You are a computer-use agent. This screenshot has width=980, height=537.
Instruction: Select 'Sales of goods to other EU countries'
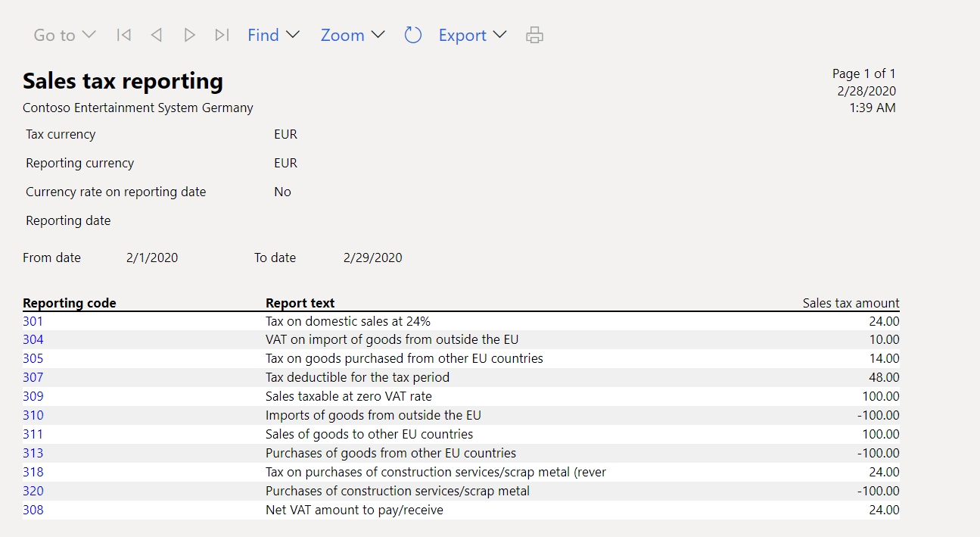click(x=369, y=434)
